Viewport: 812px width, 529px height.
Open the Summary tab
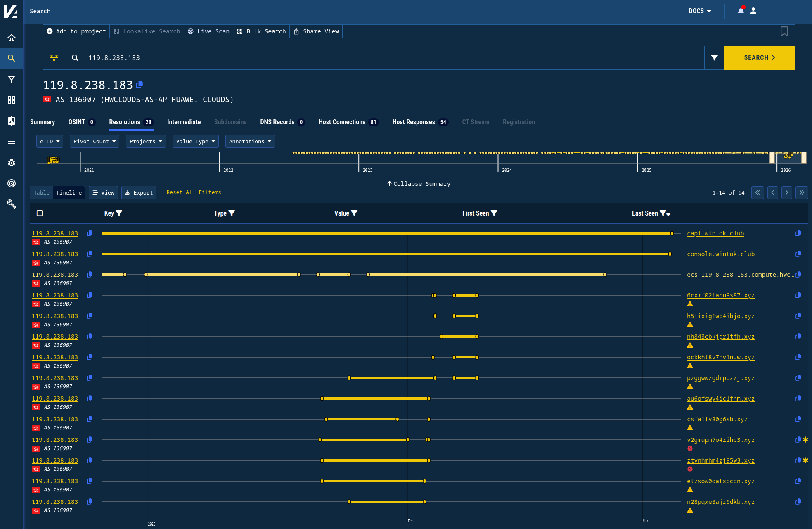coord(42,122)
